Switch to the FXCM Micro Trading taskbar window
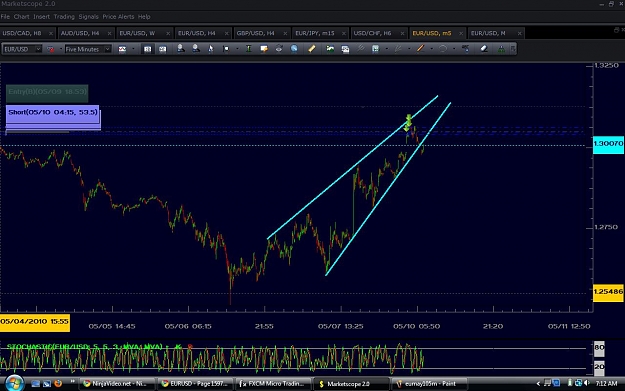 coord(273,384)
